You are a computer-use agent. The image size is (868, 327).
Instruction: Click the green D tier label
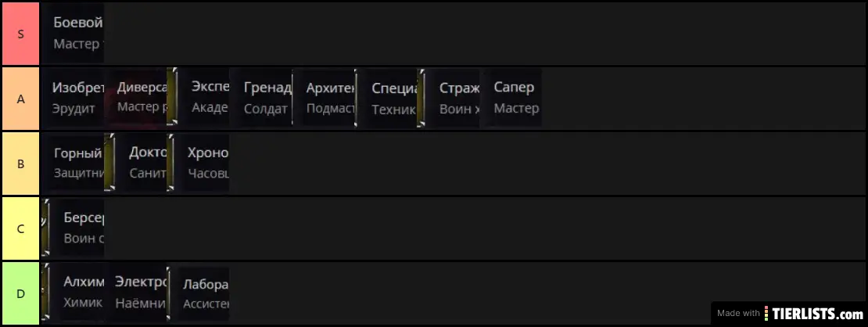20,293
